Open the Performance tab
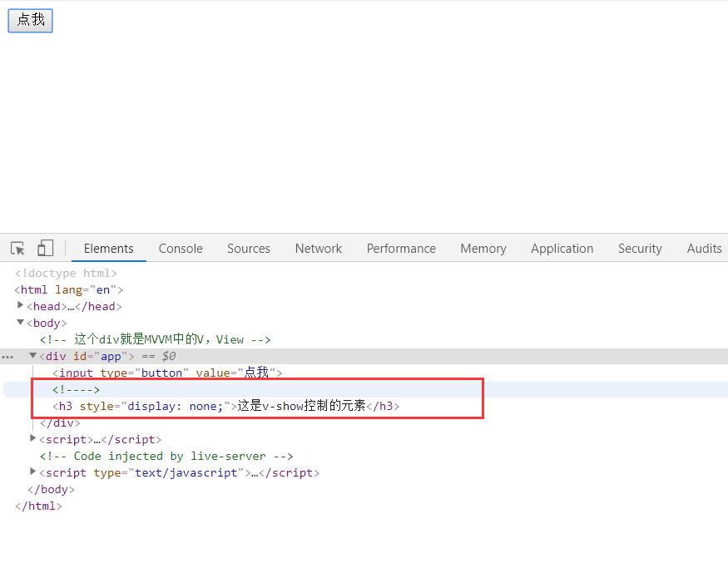This screenshot has width=728, height=573. (x=401, y=249)
